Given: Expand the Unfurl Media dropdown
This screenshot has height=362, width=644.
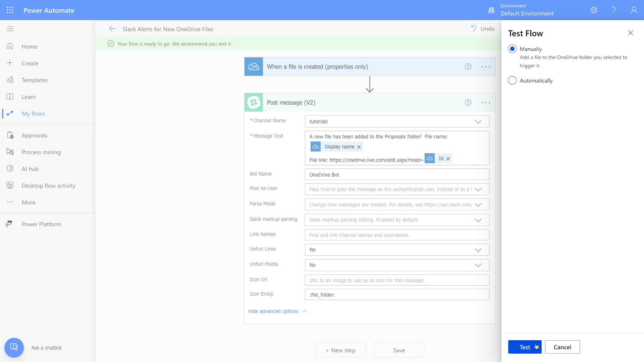Looking at the screenshot, I should click(478, 265).
